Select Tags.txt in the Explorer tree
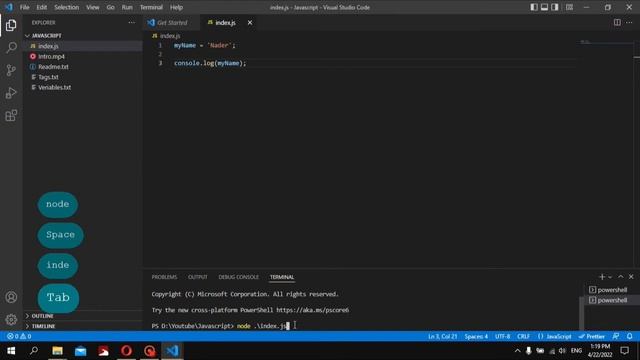 [x=83, y=77]
